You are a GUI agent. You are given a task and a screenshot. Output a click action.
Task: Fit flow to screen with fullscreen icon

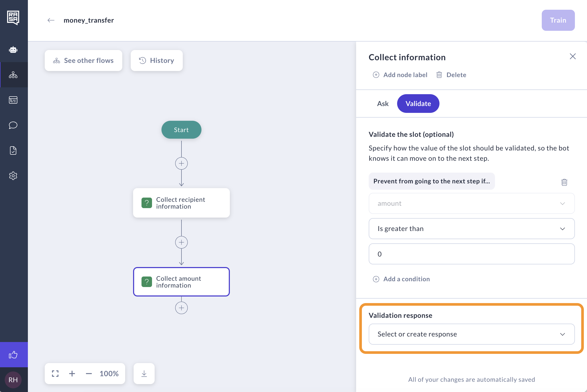coord(55,374)
